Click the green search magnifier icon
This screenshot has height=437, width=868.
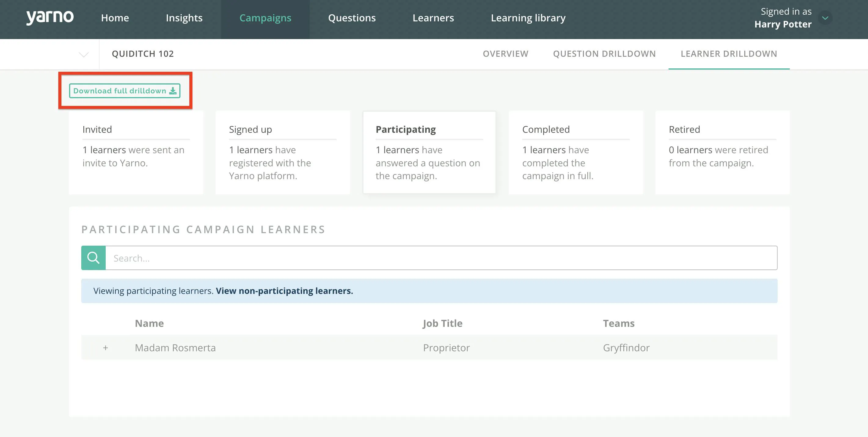(x=93, y=258)
